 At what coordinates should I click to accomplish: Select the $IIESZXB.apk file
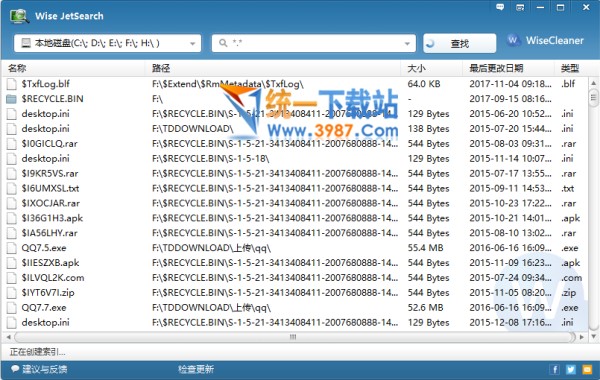coord(50,263)
